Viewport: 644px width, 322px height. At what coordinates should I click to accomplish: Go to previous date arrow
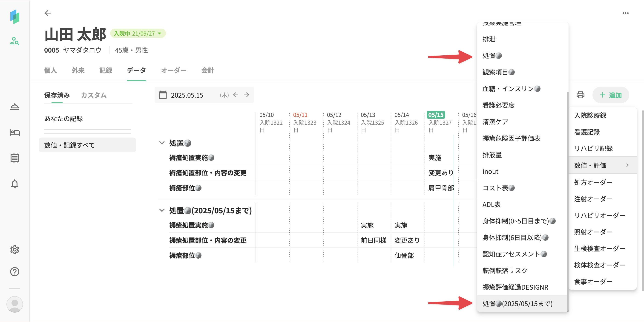(x=236, y=95)
